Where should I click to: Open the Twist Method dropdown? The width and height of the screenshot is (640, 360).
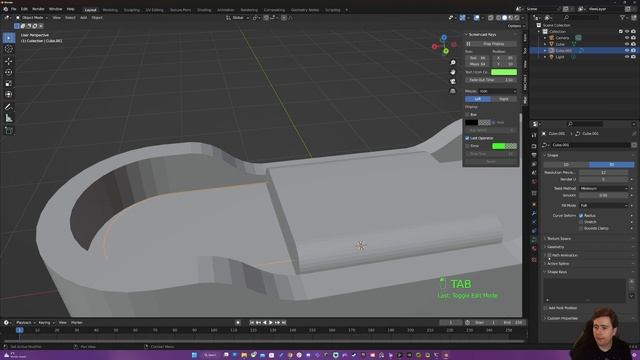tap(603, 188)
